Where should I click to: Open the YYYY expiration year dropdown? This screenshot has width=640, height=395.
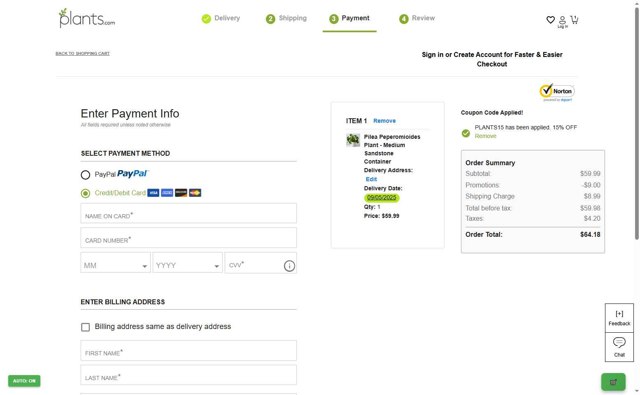click(187, 262)
